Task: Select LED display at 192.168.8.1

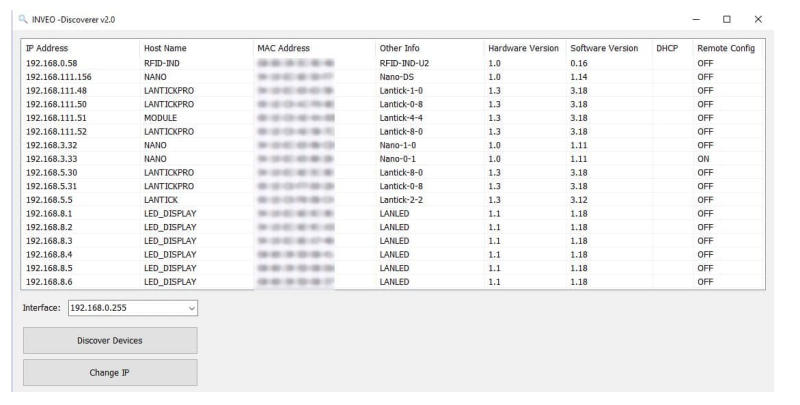Action: [393, 214]
